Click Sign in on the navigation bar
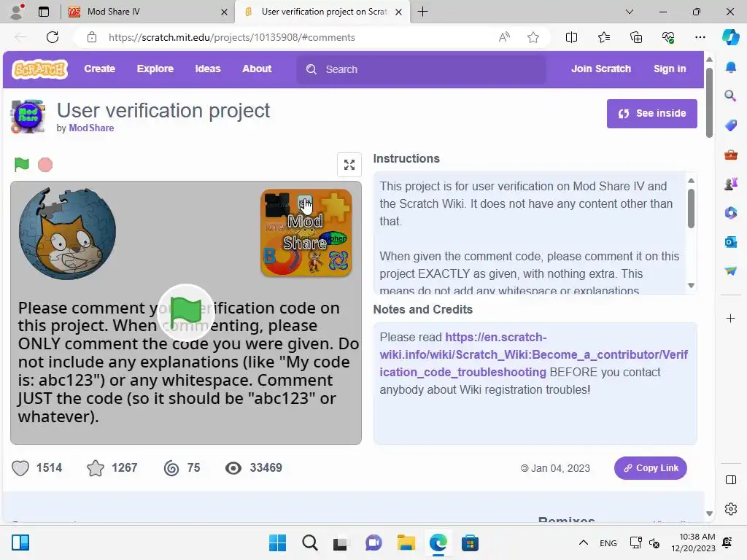The width and height of the screenshot is (747, 560). (x=670, y=69)
